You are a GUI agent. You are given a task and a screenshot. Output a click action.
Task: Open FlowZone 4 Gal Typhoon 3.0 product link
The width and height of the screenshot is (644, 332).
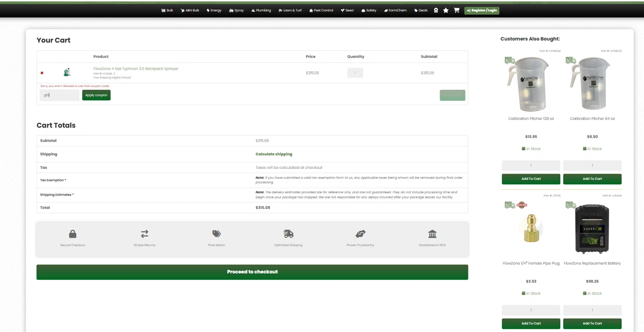[x=136, y=69]
